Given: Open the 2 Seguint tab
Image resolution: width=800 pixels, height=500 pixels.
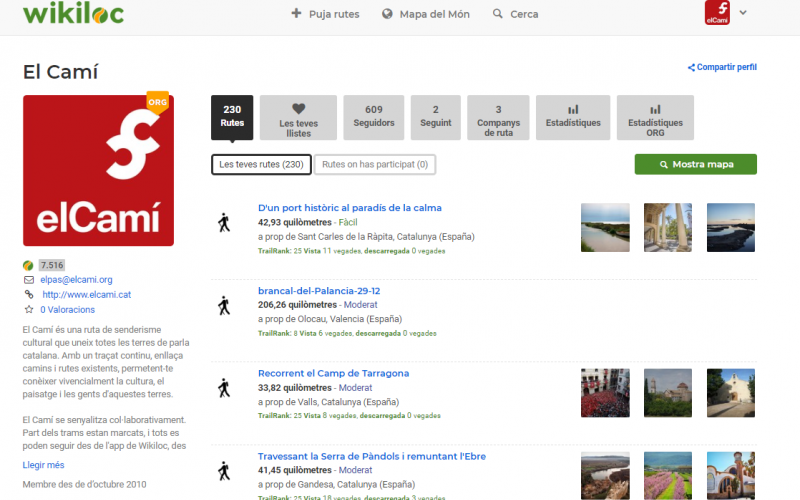Looking at the screenshot, I should coord(436,117).
